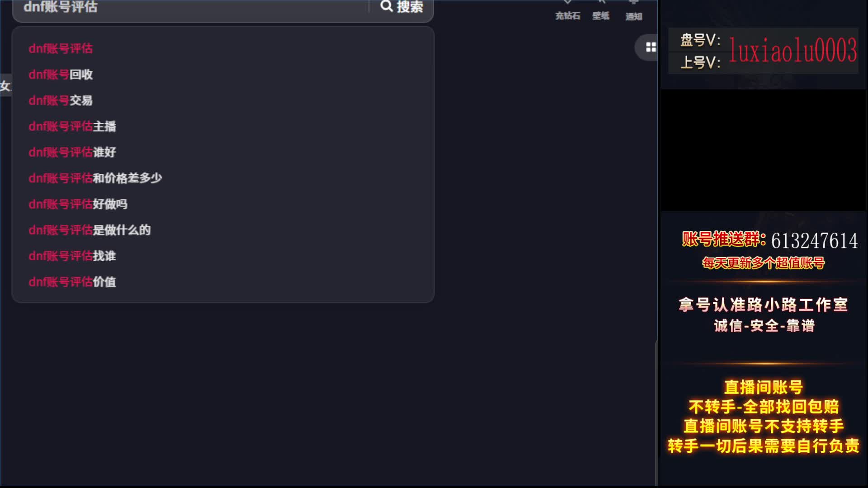The image size is (868, 488).
Task: Select suggestion dnf账号评估
Action: point(61,48)
